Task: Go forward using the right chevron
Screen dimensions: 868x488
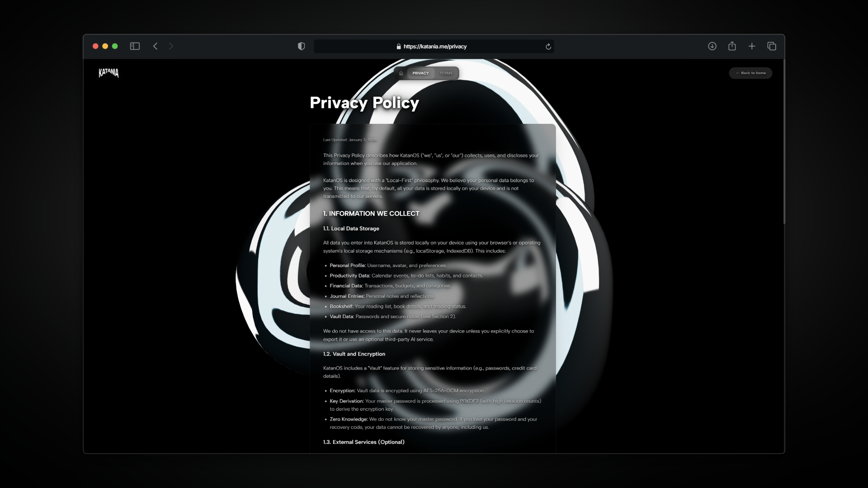Action: point(171,46)
